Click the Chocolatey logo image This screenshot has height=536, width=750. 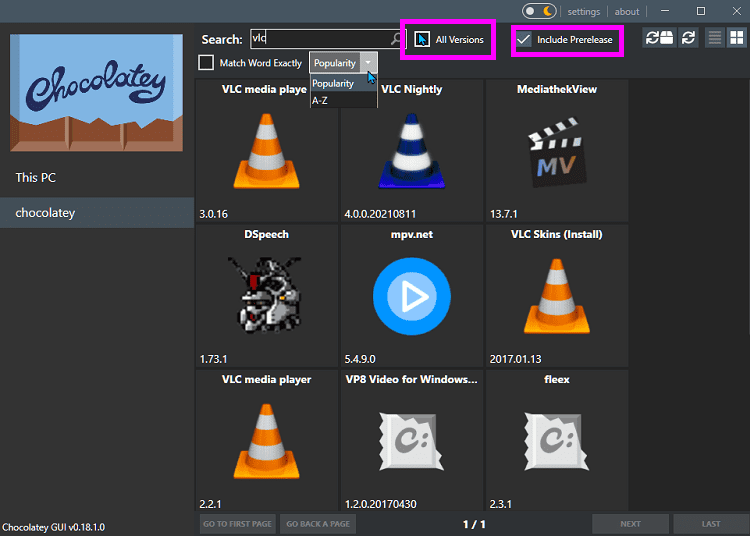tap(97, 92)
